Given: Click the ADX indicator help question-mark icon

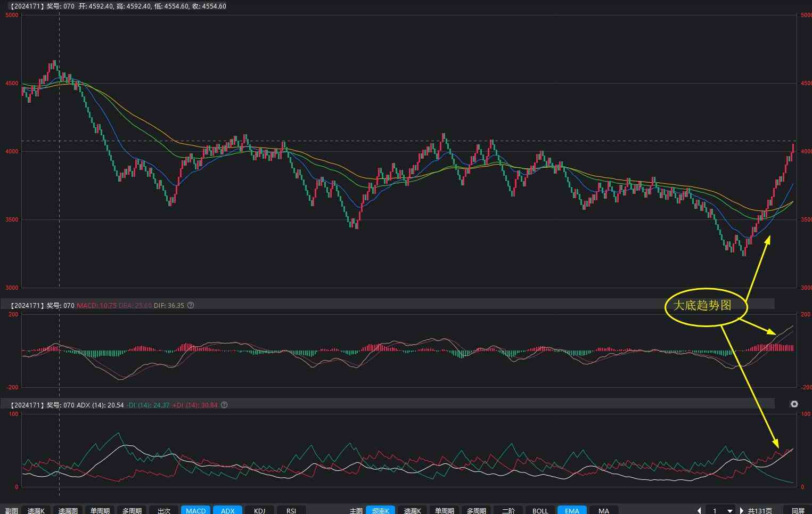Looking at the screenshot, I should (224, 405).
